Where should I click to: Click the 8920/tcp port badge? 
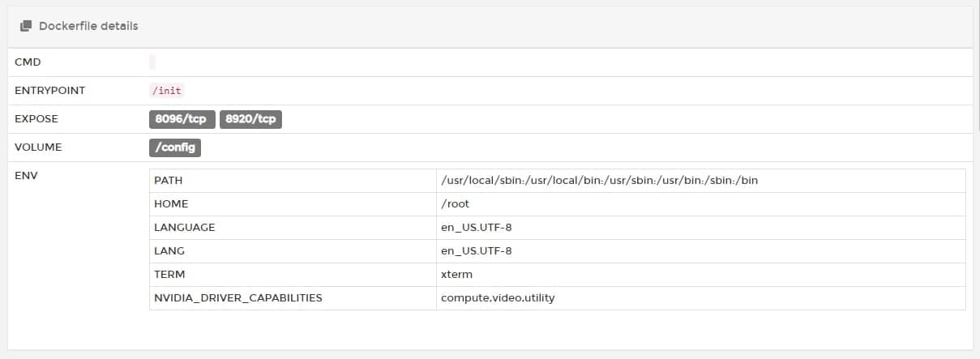pos(250,119)
